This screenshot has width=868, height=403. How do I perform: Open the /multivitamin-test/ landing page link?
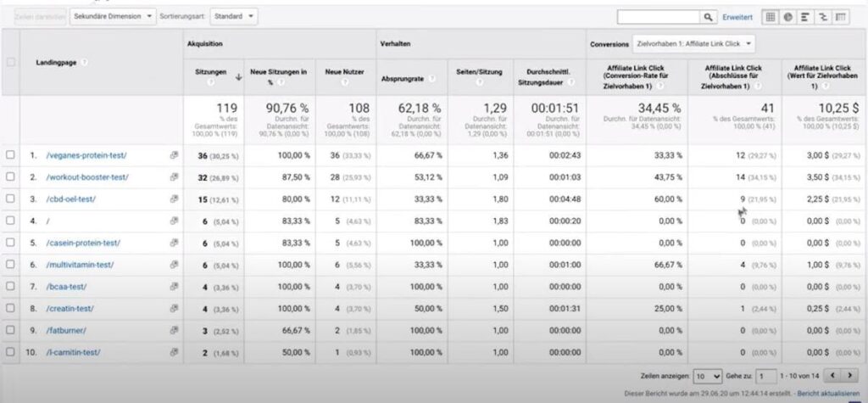(x=80, y=265)
